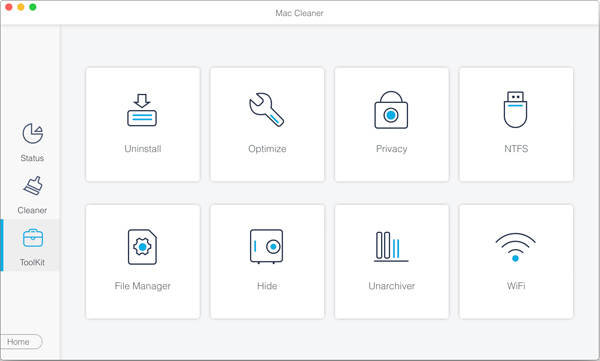The width and height of the screenshot is (600, 361).
Task: Open the Cleaner sidebar label
Action: (32, 210)
